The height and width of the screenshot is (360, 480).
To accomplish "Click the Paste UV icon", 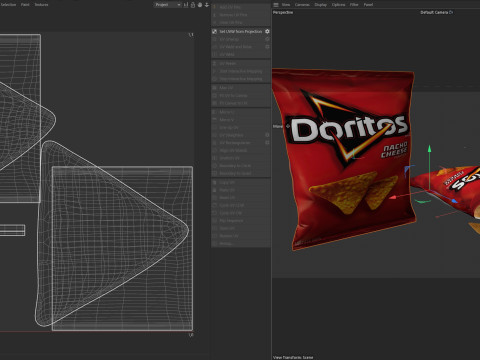I will point(215,190).
